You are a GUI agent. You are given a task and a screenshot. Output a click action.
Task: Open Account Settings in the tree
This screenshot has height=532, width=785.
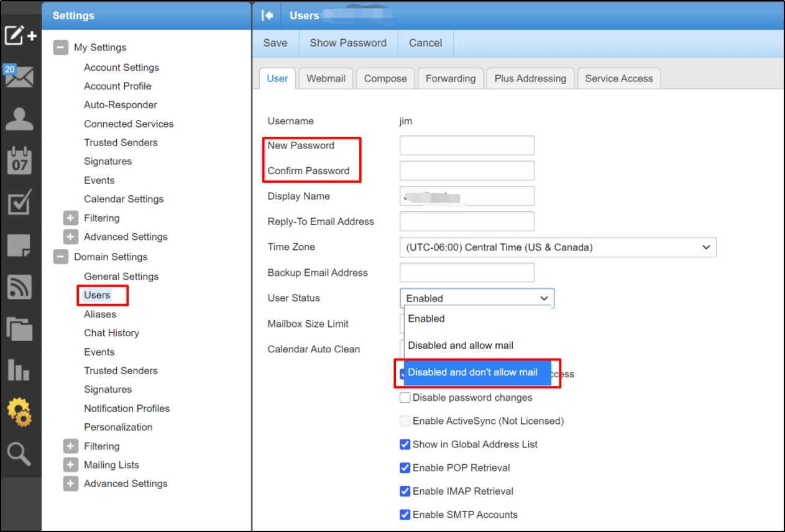coord(121,67)
